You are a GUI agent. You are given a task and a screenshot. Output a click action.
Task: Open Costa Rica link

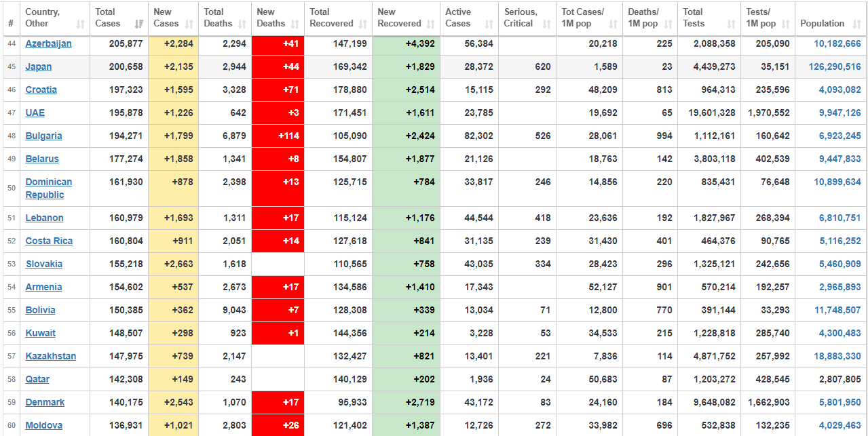50,241
